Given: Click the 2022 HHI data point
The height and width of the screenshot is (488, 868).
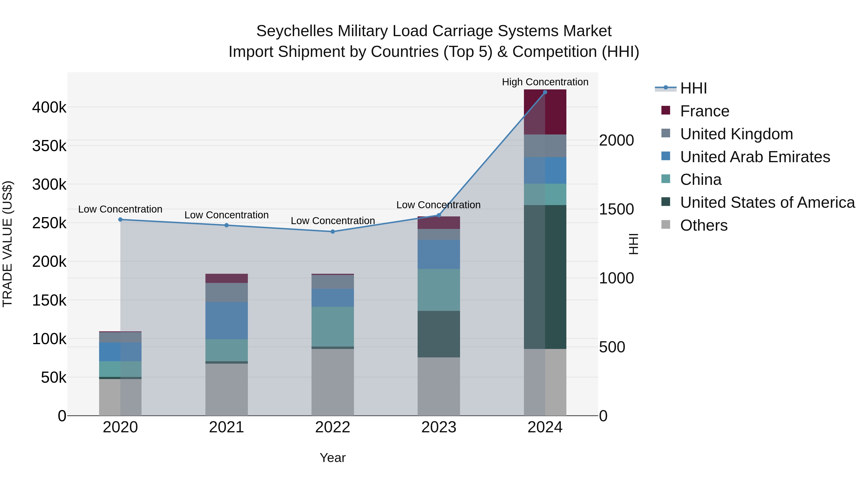Looking at the screenshot, I should click(332, 232).
